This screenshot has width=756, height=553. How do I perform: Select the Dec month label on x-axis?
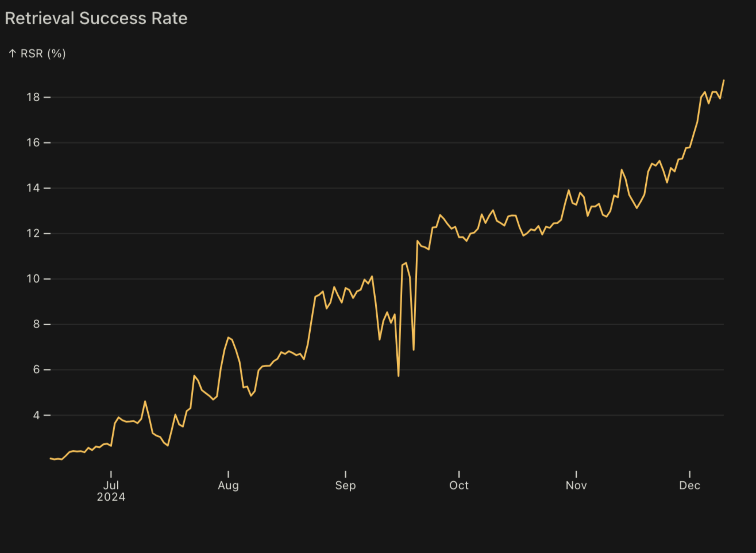pos(689,485)
